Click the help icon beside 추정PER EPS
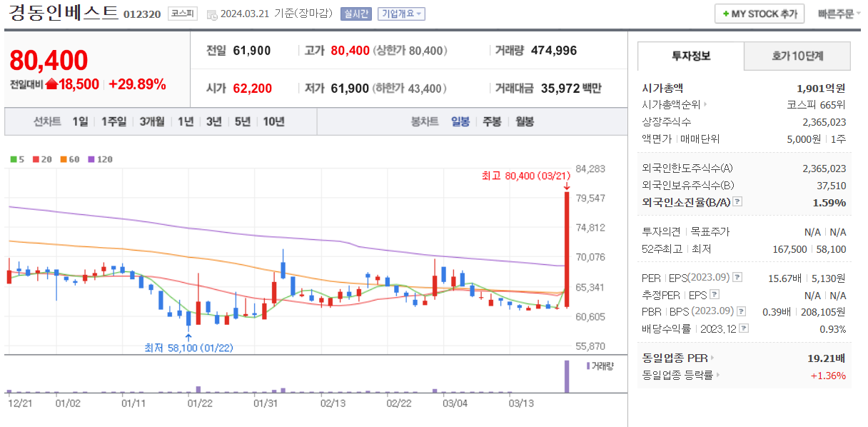This screenshot has height=427, width=868. pyautogui.click(x=715, y=295)
